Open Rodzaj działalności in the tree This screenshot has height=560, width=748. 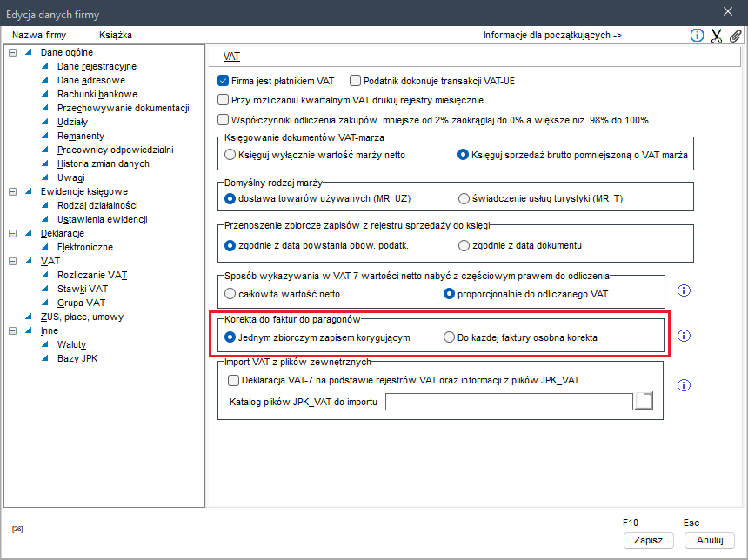click(97, 205)
